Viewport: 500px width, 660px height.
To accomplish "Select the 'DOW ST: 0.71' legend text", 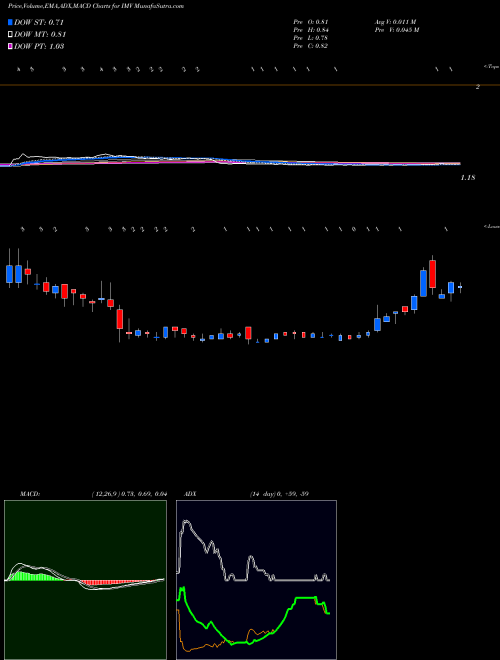I will tap(39, 22).
